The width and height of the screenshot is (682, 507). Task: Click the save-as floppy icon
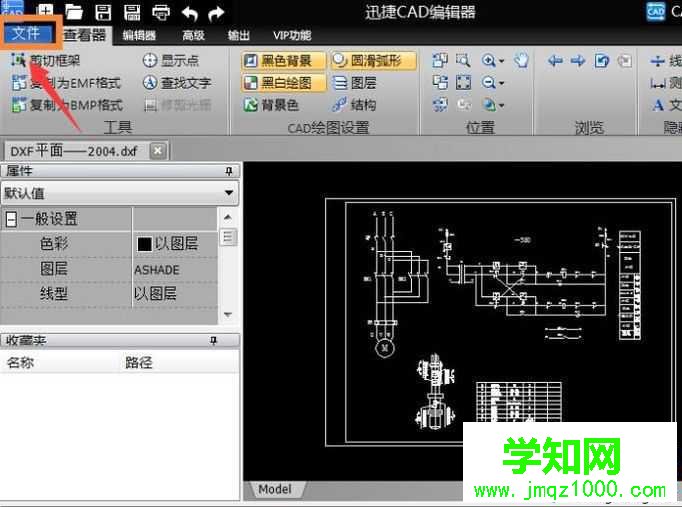[132, 12]
